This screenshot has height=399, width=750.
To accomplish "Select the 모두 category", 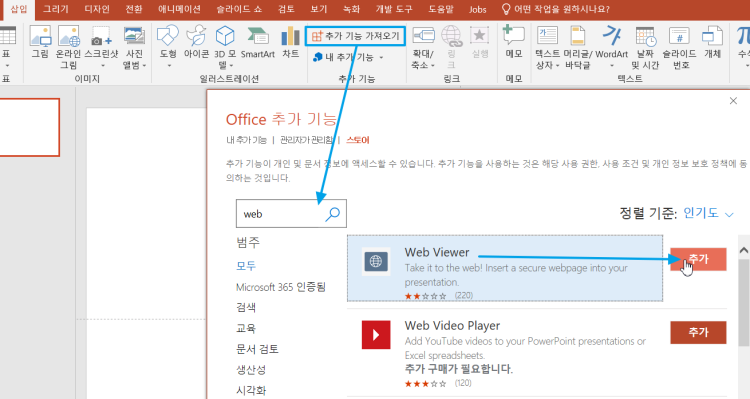I will click(x=246, y=266).
